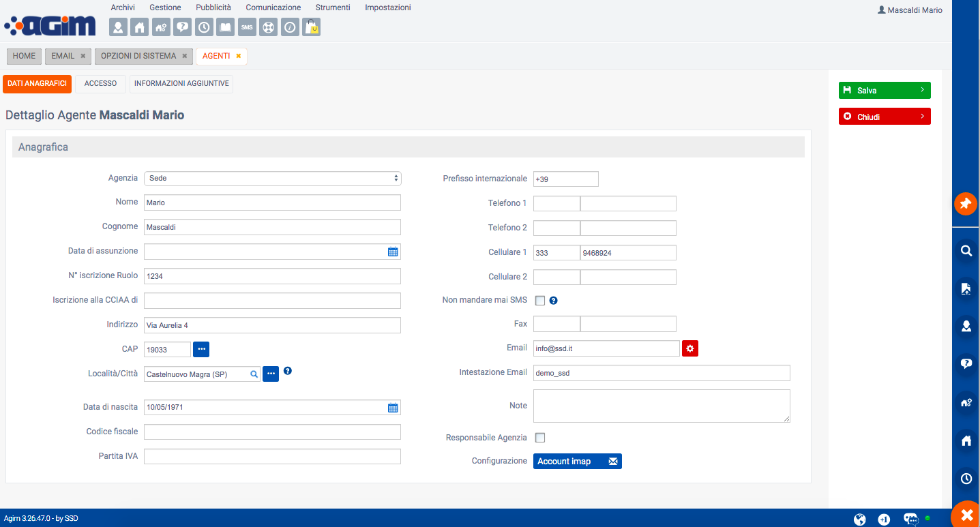Open the person icon in right sidebar
The image size is (980, 527).
[x=966, y=327]
